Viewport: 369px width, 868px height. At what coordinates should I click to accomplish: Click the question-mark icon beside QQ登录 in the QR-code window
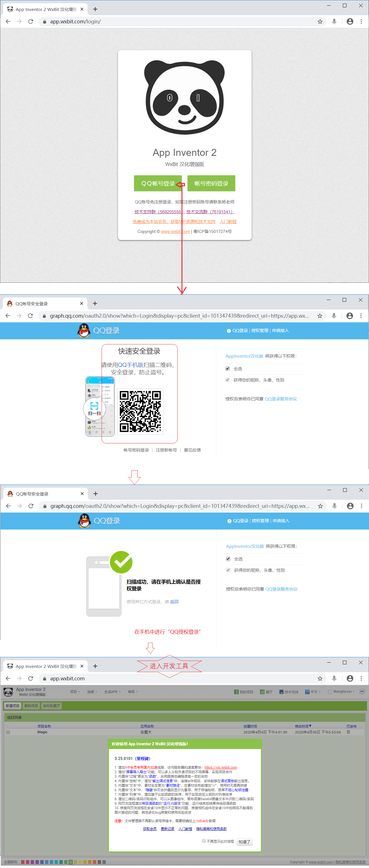pyautogui.click(x=229, y=331)
